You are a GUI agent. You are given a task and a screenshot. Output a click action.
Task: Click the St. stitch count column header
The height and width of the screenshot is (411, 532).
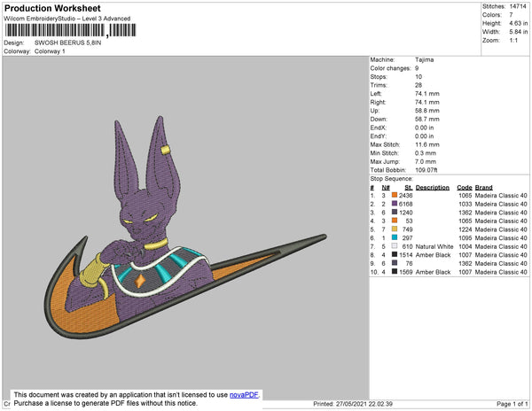click(409, 188)
